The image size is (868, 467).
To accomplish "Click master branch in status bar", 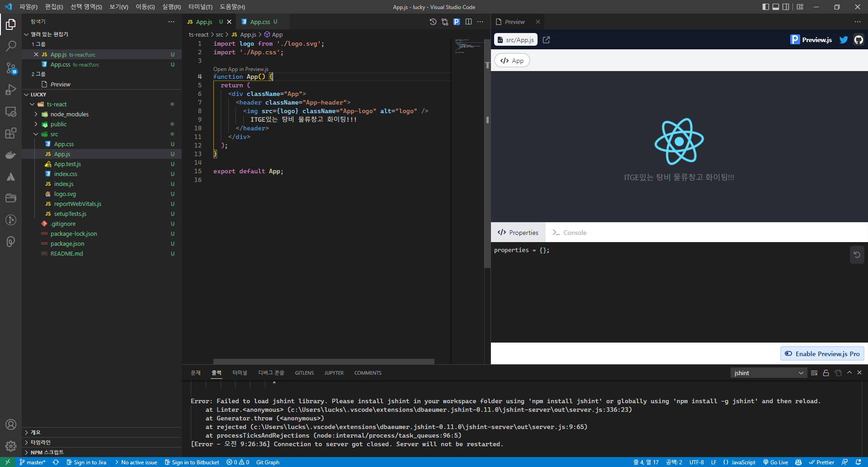I will pos(33,462).
